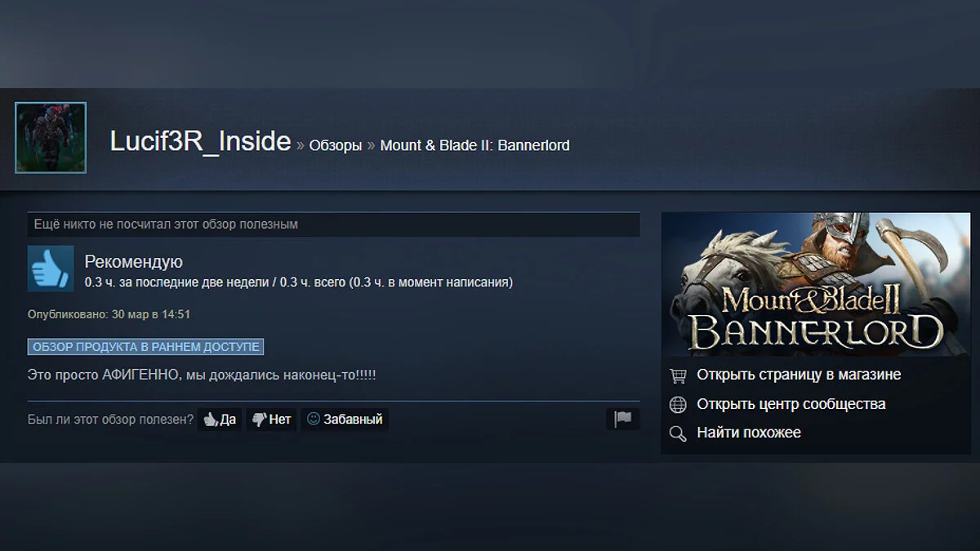Click the thumbs-up icon in Да button
Screen dimensions: 980x551
click(x=211, y=420)
